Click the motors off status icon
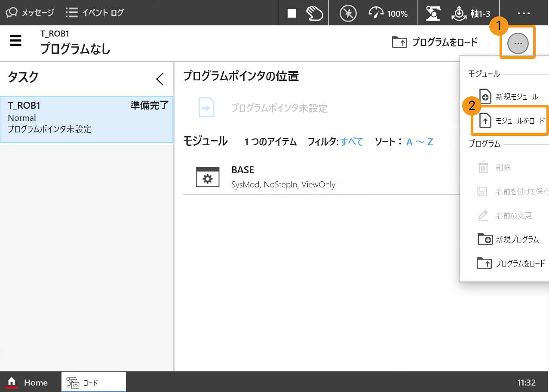The height and width of the screenshot is (392, 549). click(x=348, y=13)
